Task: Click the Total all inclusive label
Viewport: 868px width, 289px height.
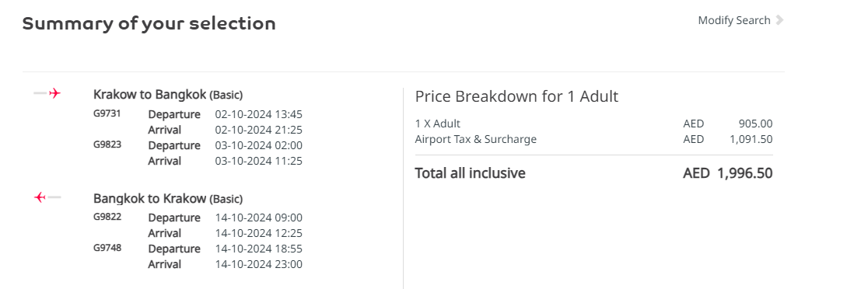Action: (x=470, y=173)
